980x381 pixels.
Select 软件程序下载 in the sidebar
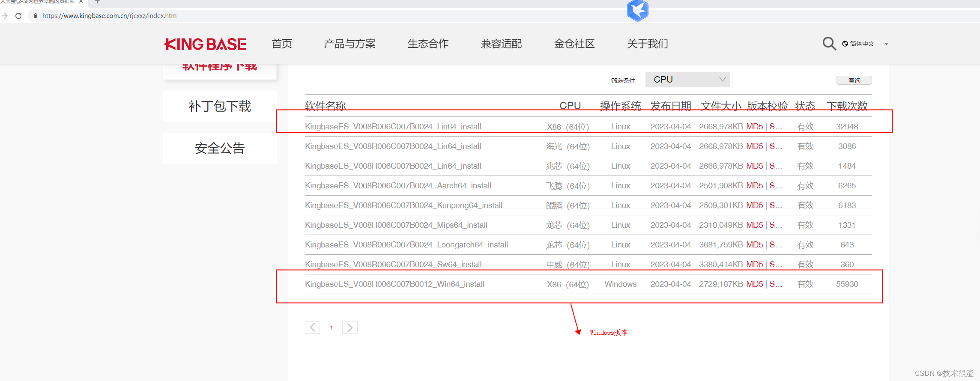[x=220, y=71]
